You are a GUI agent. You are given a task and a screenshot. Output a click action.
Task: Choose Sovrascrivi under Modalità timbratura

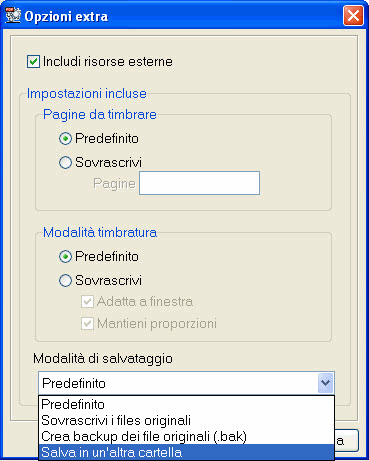65,280
